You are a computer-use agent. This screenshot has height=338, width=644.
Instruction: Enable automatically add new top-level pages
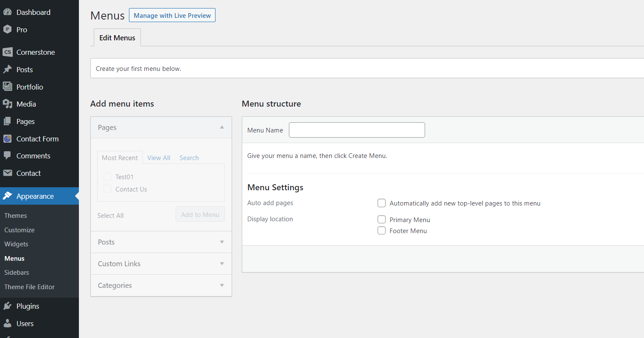[x=382, y=203]
